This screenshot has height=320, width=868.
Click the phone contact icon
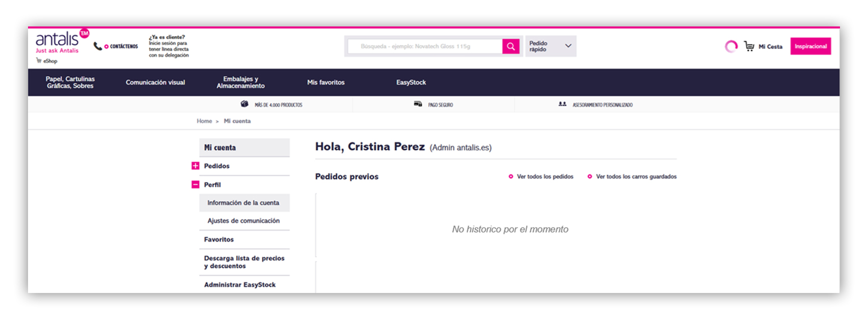coord(98,46)
